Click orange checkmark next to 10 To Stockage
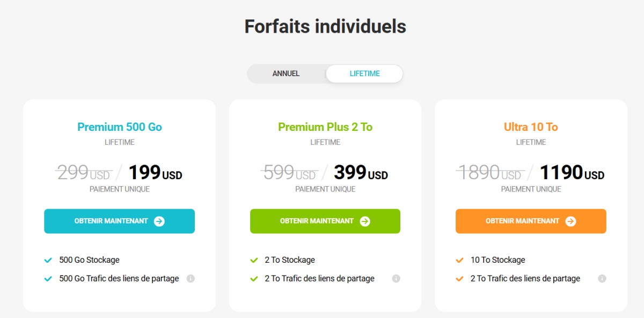The height and width of the screenshot is (318, 644). pos(459,260)
